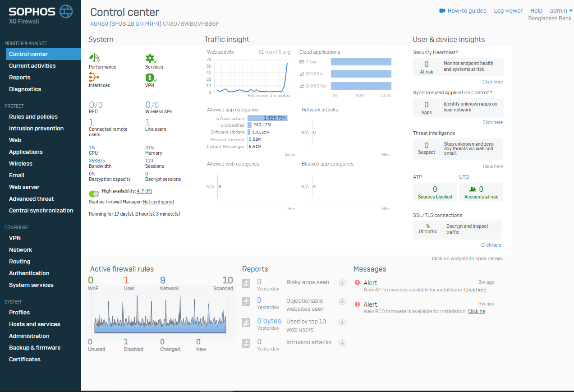Open Profiles in the sidebar
Image resolution: width=574 pixels, height=392 pixels.
click(19, 313)
